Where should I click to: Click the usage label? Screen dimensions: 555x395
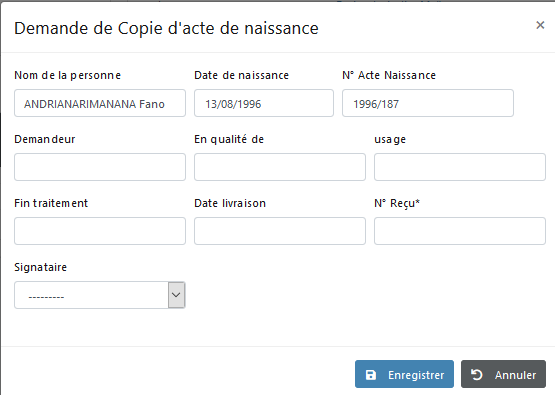coord(390,140)
